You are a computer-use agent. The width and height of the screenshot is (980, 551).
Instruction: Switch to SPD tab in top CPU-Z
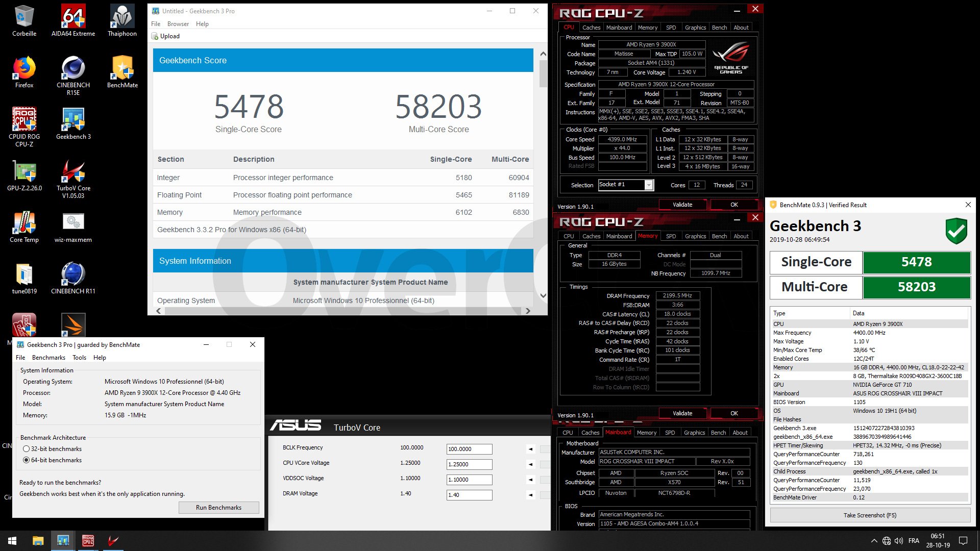(671, 28)
